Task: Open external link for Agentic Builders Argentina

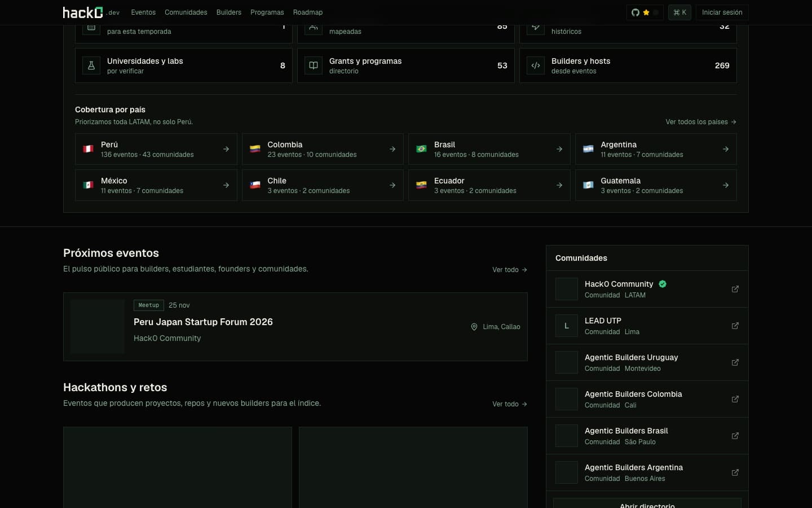Action: (x=735, y=472)
